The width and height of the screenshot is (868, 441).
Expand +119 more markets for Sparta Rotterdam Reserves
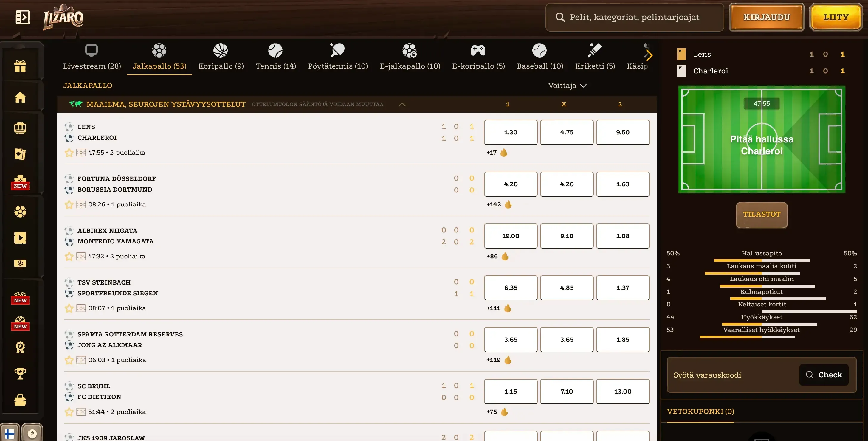tap(499, 360)
